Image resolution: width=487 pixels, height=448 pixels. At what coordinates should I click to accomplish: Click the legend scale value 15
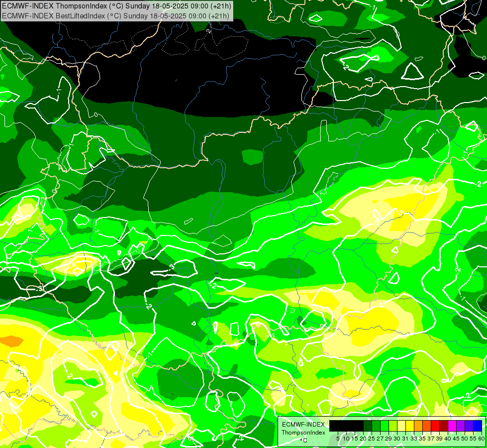(x=355, y=439)
